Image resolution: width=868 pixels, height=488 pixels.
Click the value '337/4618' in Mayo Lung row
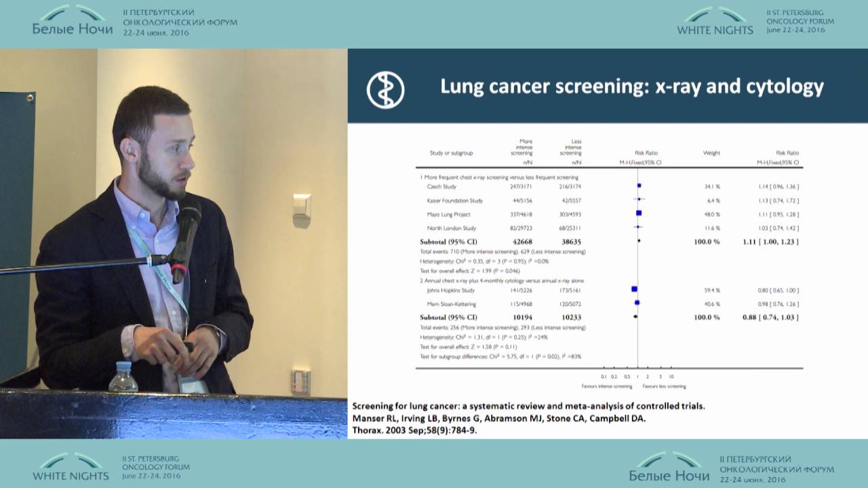pyautogui.click(x=521, y=214)
